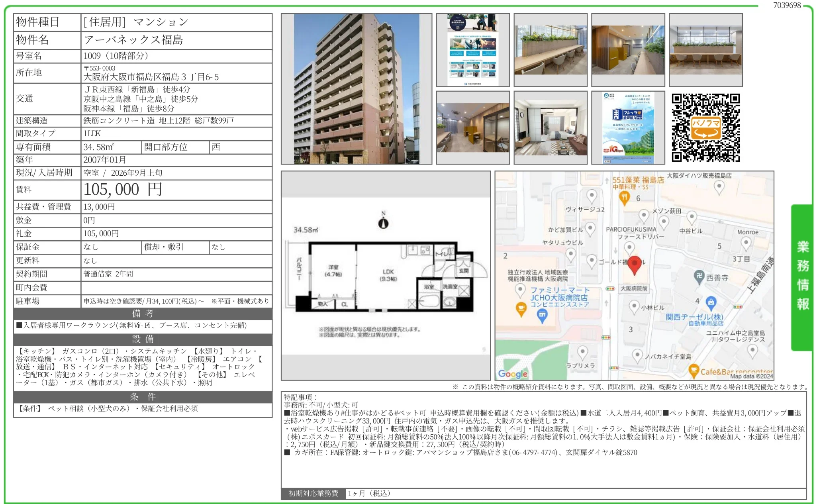Click the ファミリーマート convenience store marker

542,316
